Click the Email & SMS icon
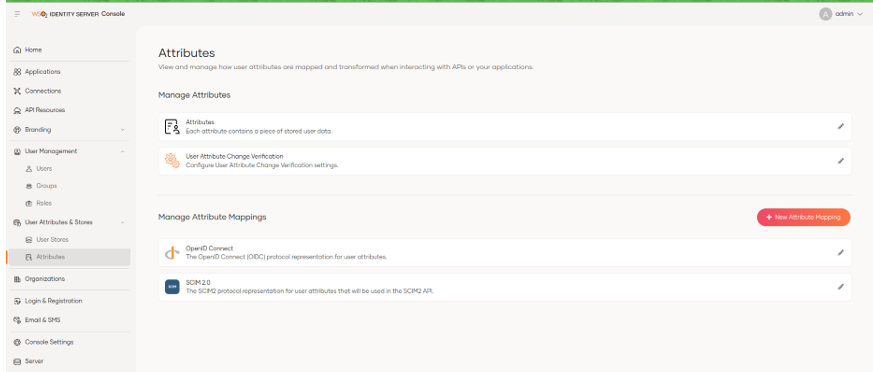 pyautogui.click(x=17, y=320)
